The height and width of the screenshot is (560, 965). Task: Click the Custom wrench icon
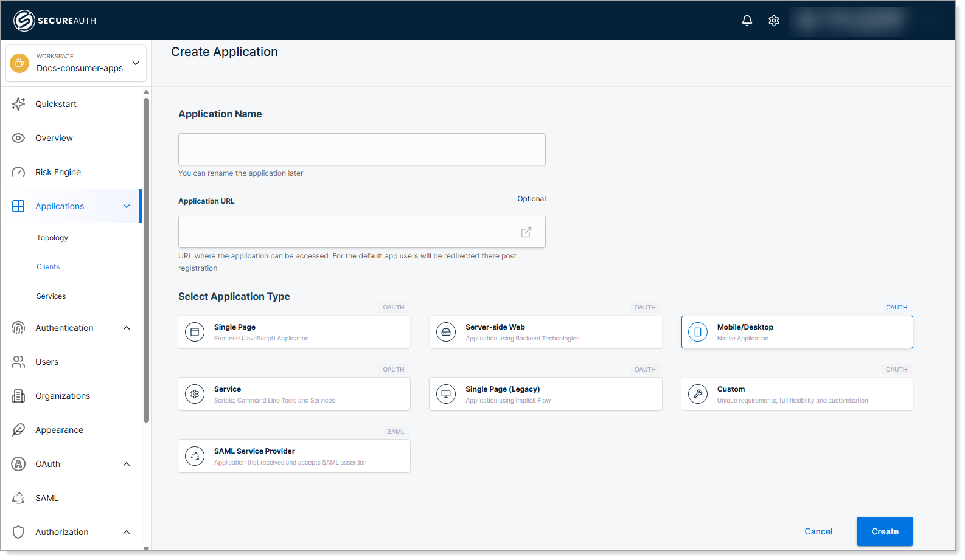698,394
